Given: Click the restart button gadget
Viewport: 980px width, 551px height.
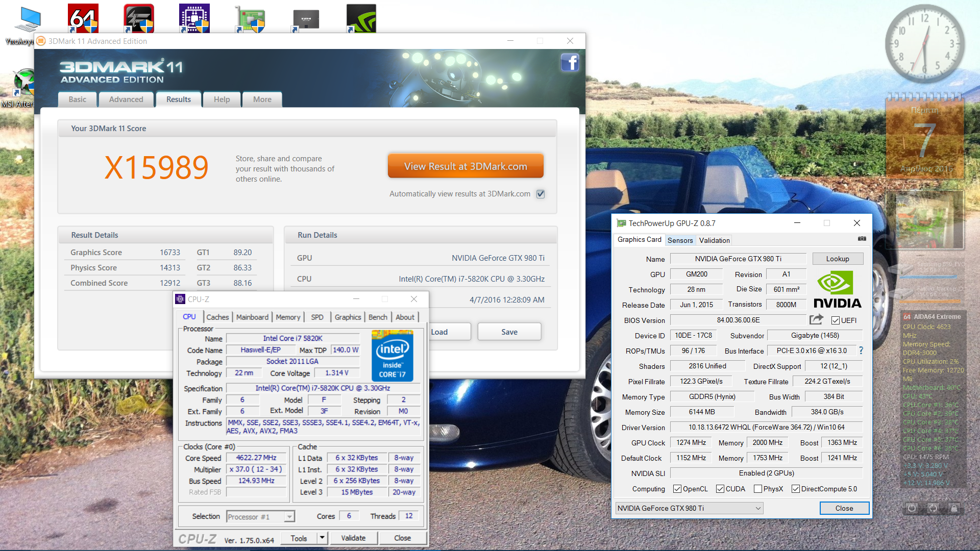Looking at the screenshot, I should [933, 508].
